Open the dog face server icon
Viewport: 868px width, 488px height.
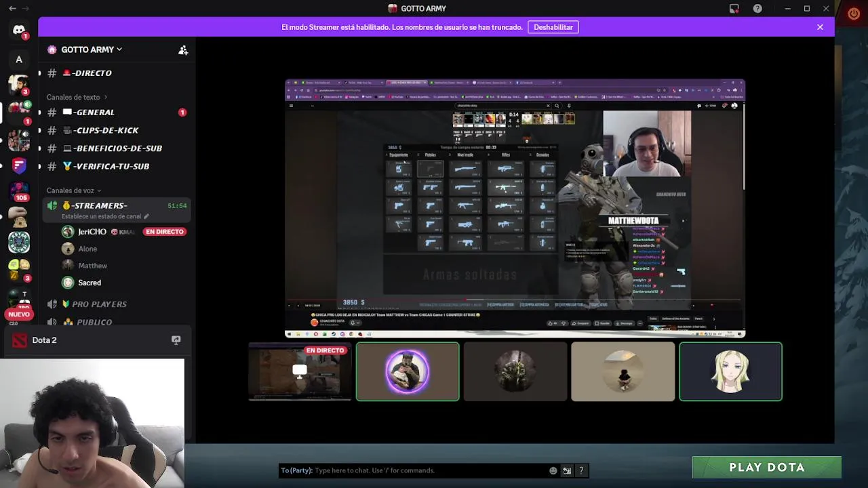(19, 217)
